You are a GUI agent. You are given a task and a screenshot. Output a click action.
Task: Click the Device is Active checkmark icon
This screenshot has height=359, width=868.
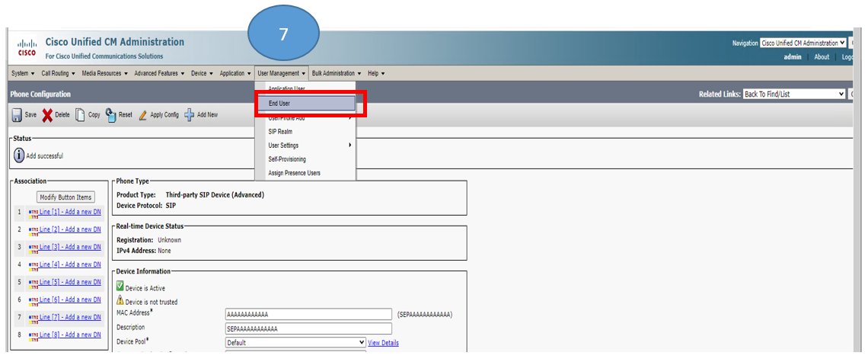(x=120, y=287)
